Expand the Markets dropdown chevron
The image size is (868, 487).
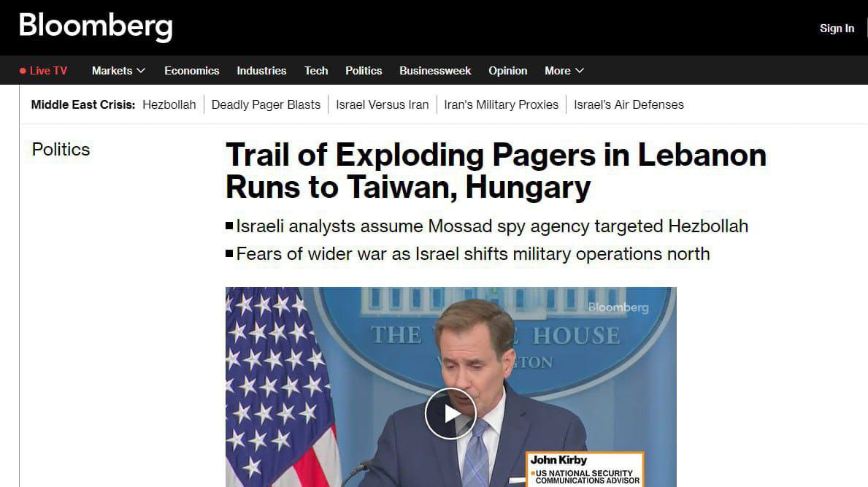[x=141, y=71]
